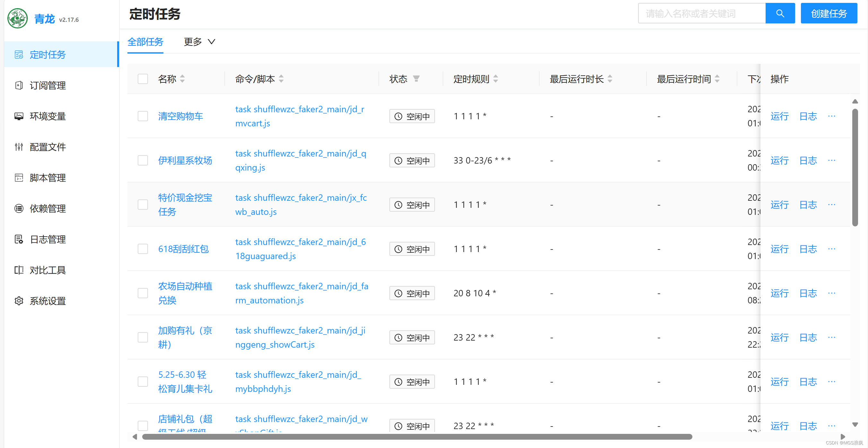
Task: Open 依赖管理 sidebar icon
Action: (x=19, y=209)
